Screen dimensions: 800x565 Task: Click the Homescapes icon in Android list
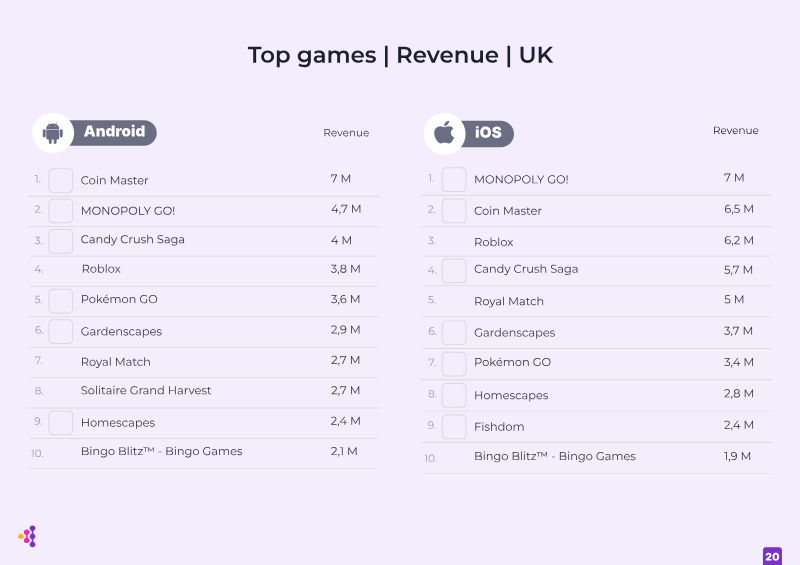click(61, 423)
